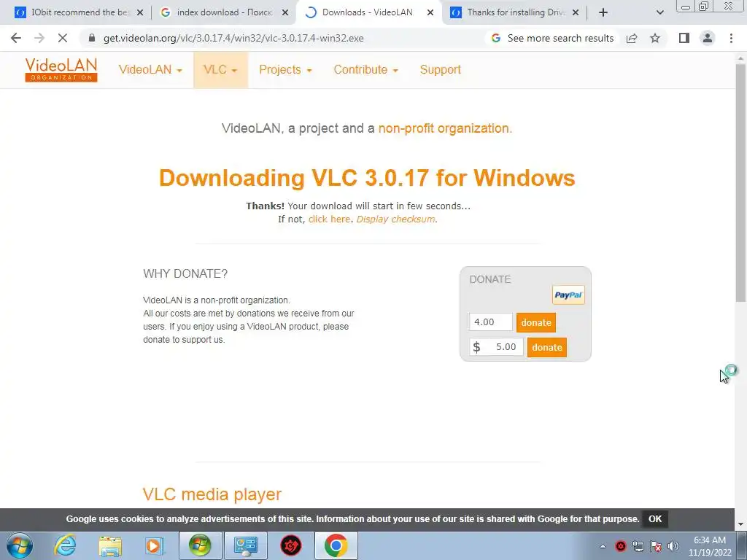Screen dimensions: 747x560
Task: Click the 'click here' download link
Action: tap(329, 219)
